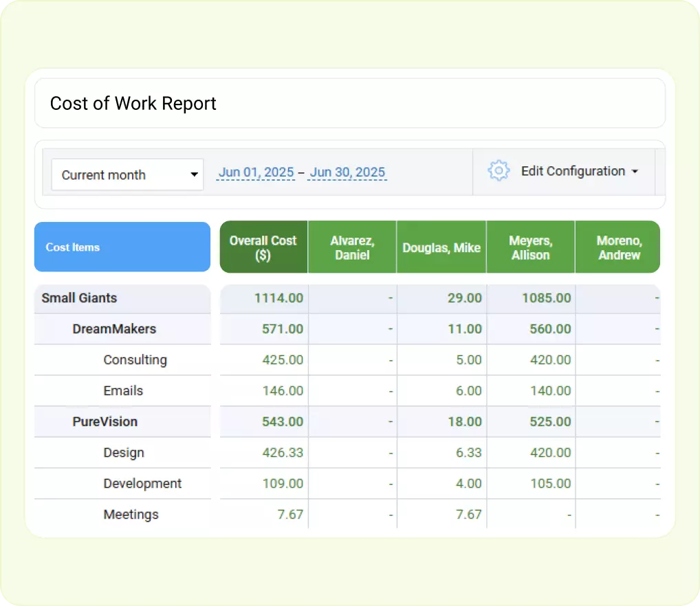The width and height of the screenshot is (700, 606).
Task: Select the Moreno, Andrew column header
Action: coord(617,247)
